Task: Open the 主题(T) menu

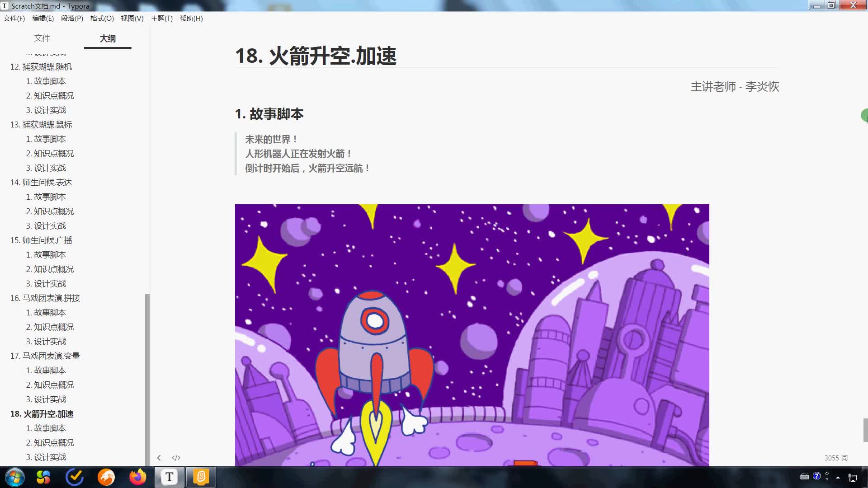Action: [161, 19]
